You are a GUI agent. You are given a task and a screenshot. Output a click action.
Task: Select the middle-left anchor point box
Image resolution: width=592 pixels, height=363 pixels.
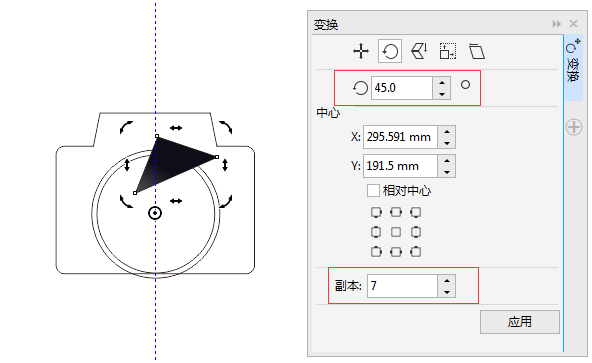pos(376,232)
